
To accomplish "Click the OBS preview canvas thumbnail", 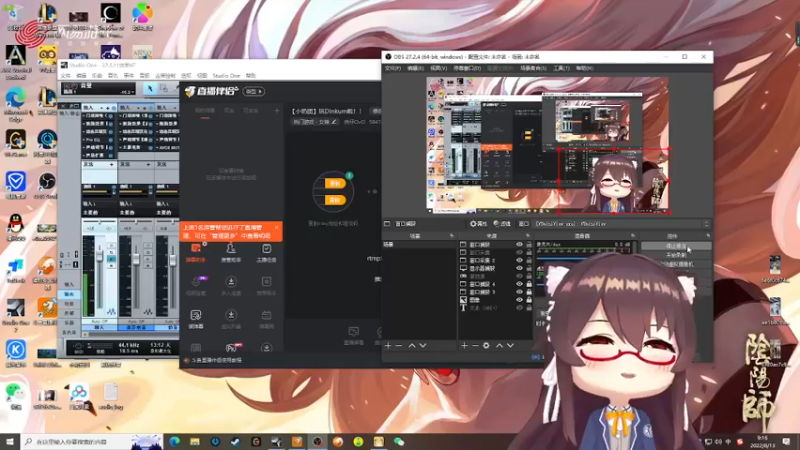I will [x=547, y=144].
